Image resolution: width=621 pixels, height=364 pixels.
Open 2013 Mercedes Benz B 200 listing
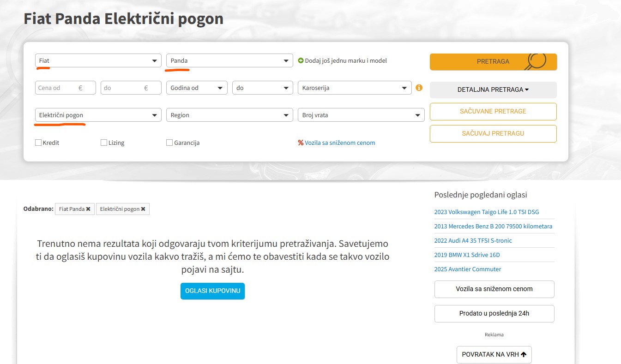coord(493,226)
